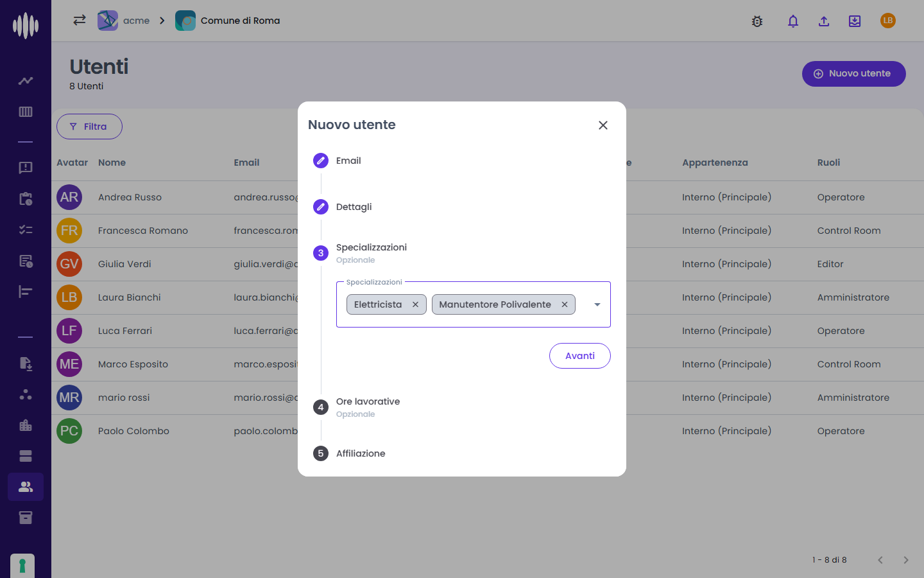The height and width of the screenshot is (578, 924).
Task: Jump to the Ore lavorative step
Action: [368, 407]
